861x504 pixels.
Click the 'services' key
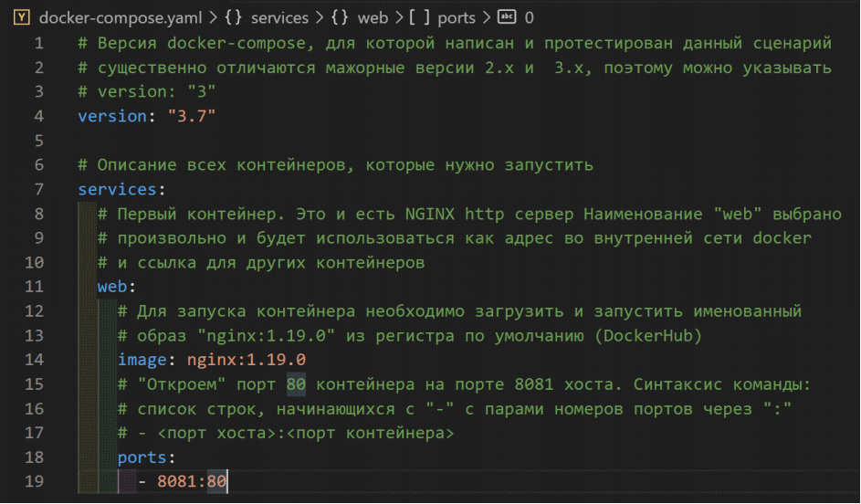tap(118, 189)
